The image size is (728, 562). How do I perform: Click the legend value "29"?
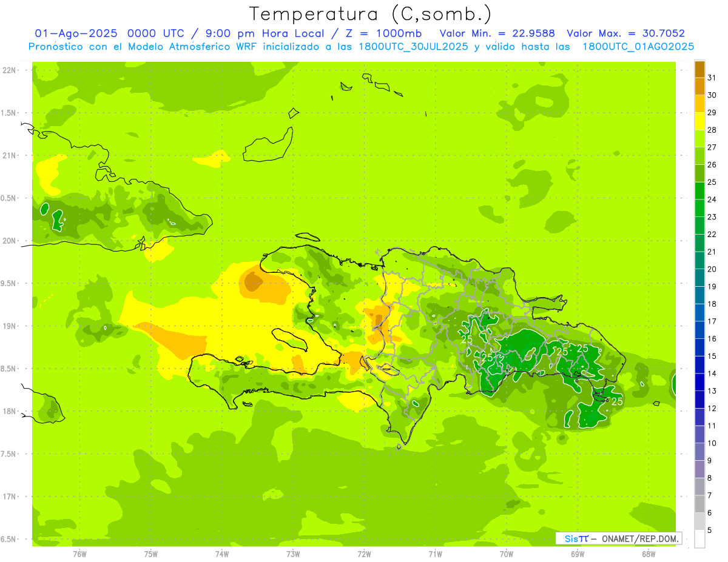tap(712, 113)
